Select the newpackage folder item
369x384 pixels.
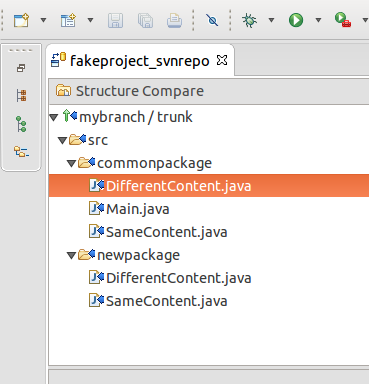[x=139, y=255]
